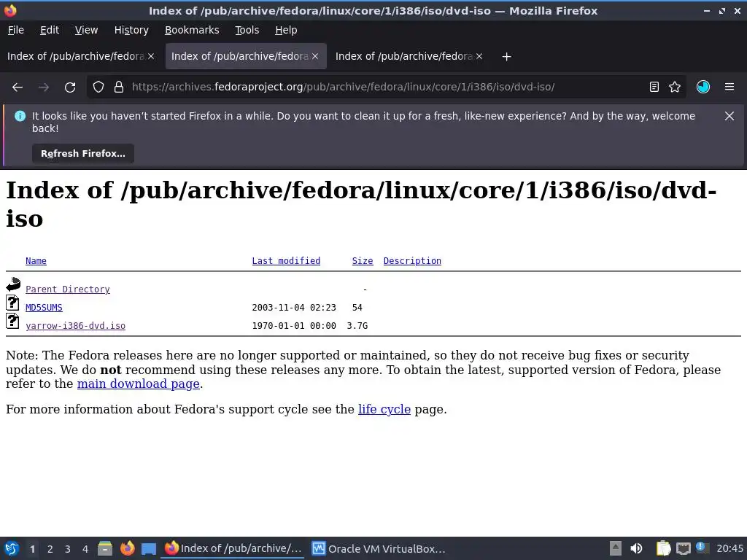The width and height of the screenshot is (747, 560).
Task: Select the 2003-11-04 02:23 date text
Action: (294, 308)
